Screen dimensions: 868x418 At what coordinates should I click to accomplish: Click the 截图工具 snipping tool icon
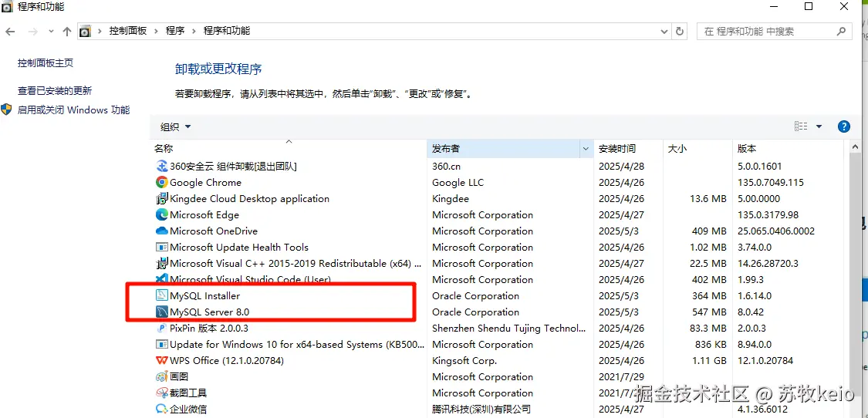[162, 393]
